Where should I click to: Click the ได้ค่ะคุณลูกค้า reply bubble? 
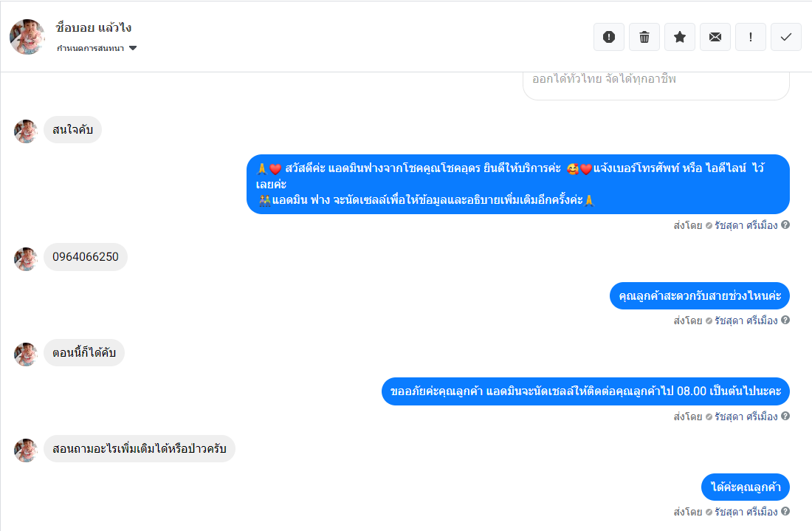click(746, 487)
